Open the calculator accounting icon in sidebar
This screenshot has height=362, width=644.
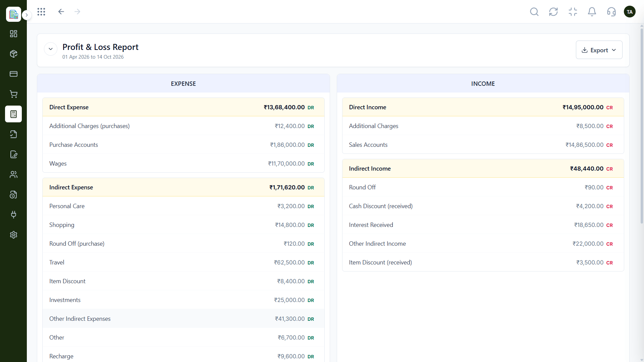(x=13, y=114)
